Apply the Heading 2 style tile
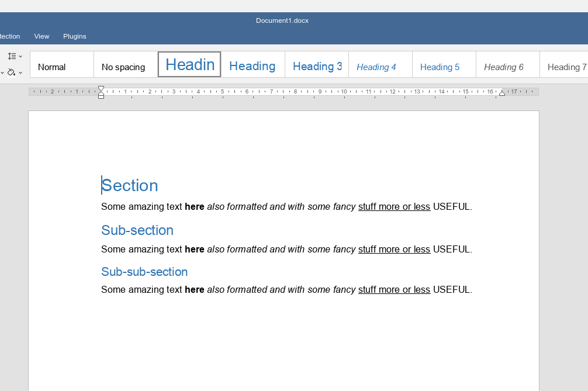Screen dimensions: 588x391 pos(253,66)
